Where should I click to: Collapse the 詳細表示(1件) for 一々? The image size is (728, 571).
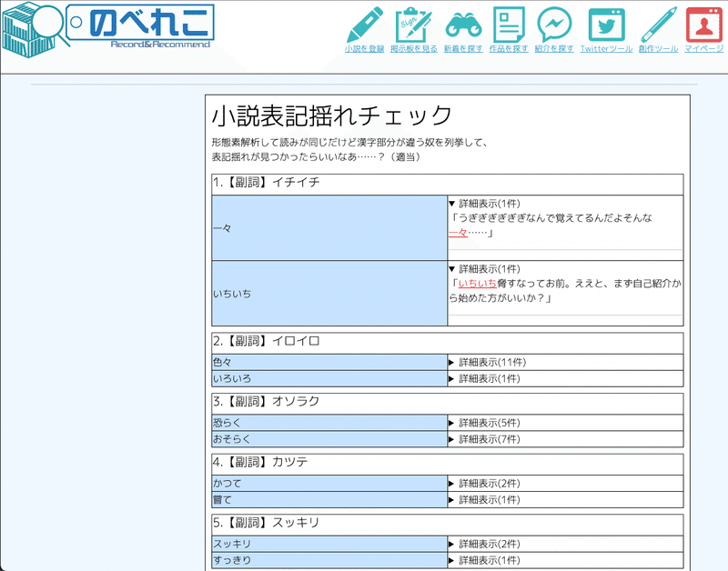pyautogui.click(x=484, y=204)
